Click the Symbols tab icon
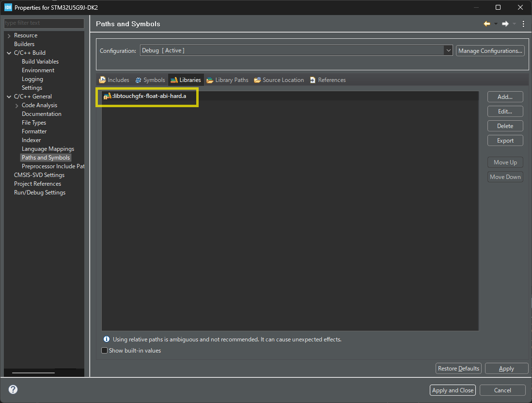The width and height of the screenshot is (532, 403). pos(138,80)
